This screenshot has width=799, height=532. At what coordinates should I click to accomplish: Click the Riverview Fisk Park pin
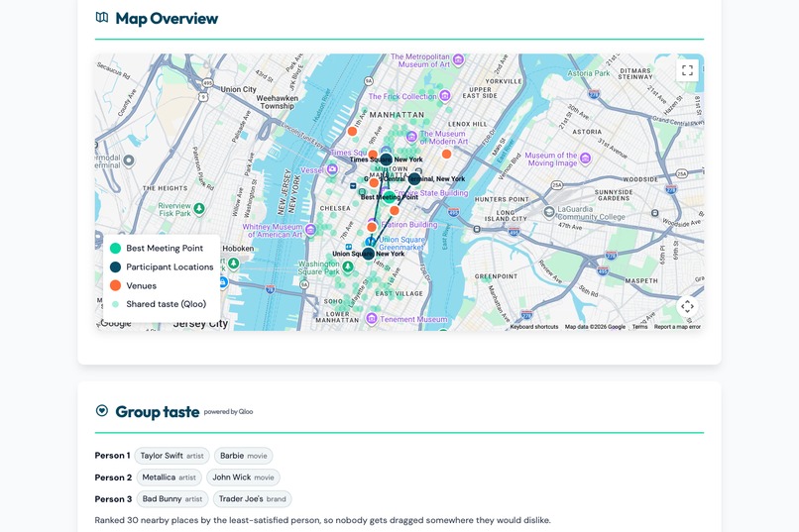199,209
